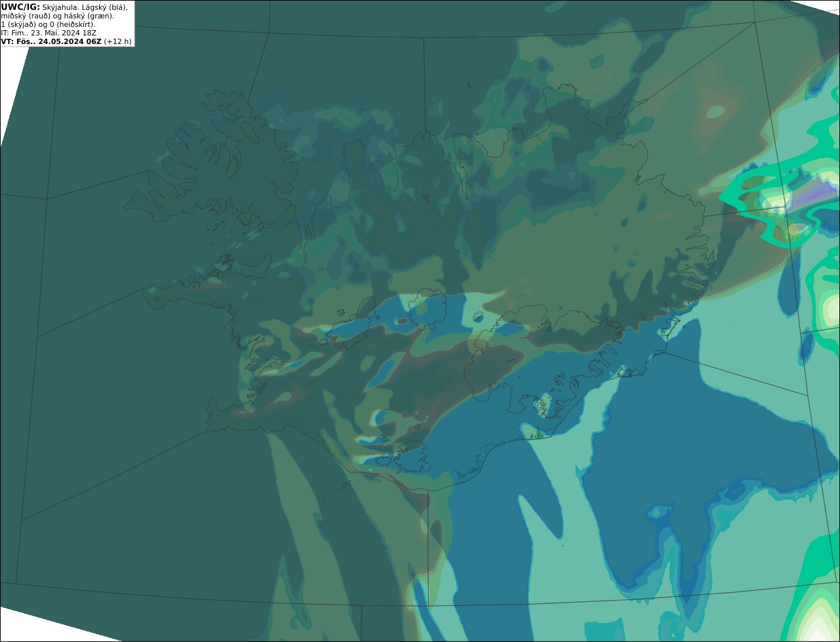Click the 'miðský (rauð) og háský (græn).' legend line
This screenshot has height=642, width=840.
click(x=57, y=16)
